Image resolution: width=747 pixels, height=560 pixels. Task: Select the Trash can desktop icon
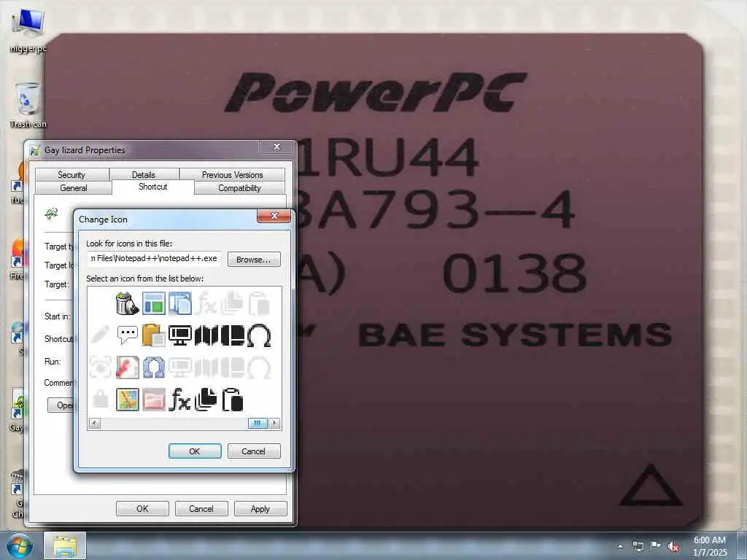(28, 105)
